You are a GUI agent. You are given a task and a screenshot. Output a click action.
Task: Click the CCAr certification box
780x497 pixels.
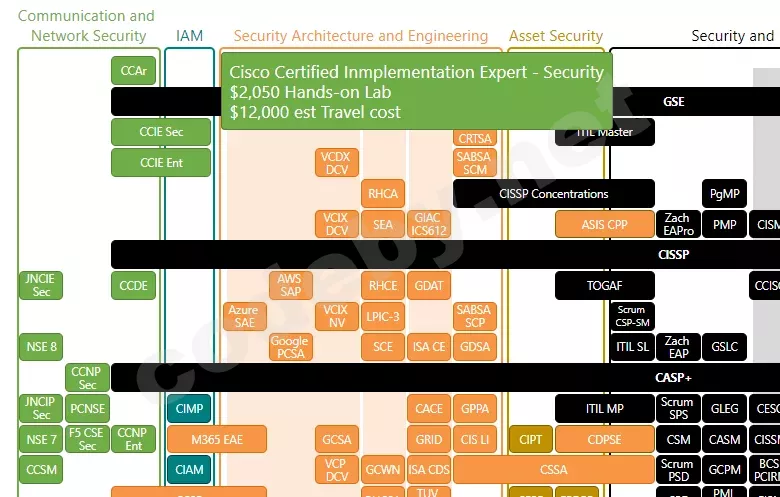pos(133,71)
